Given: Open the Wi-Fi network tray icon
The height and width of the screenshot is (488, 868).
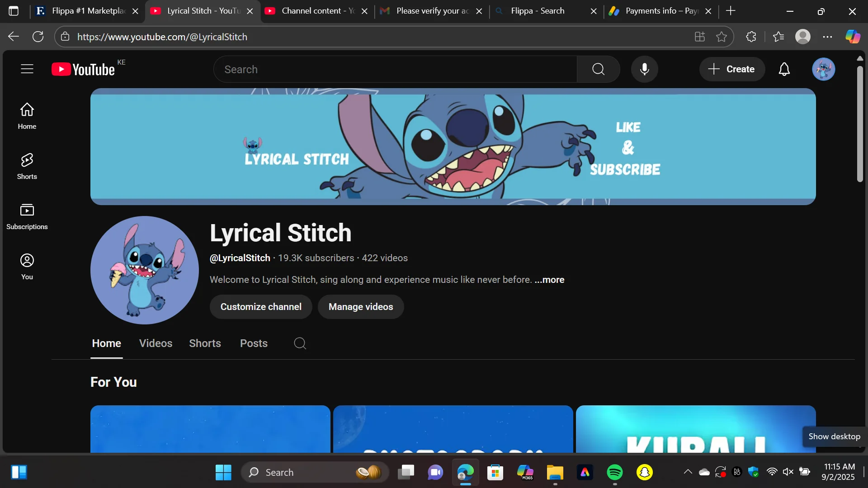Looking at the screenshot, I should point(772,472).
